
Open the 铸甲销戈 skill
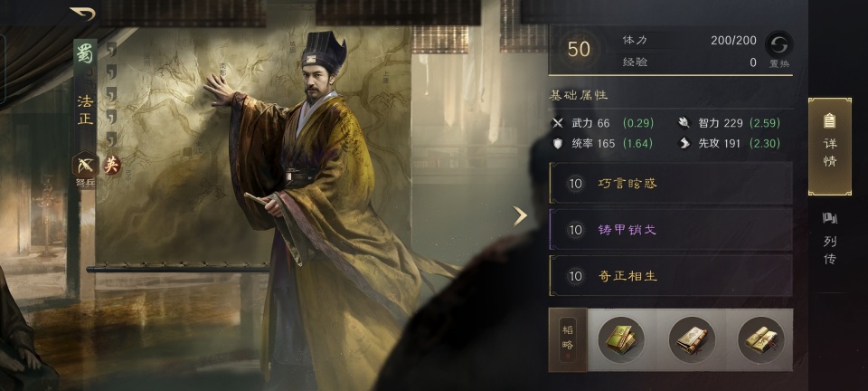tap(670, 229)
